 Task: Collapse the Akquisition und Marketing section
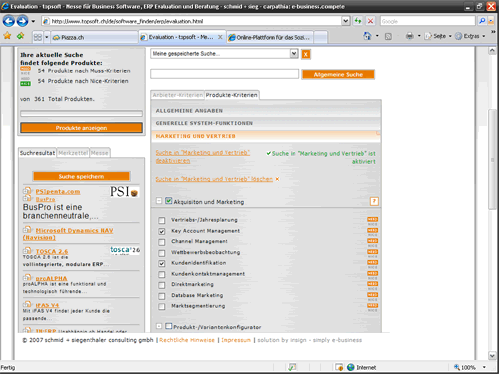(159, 201)
